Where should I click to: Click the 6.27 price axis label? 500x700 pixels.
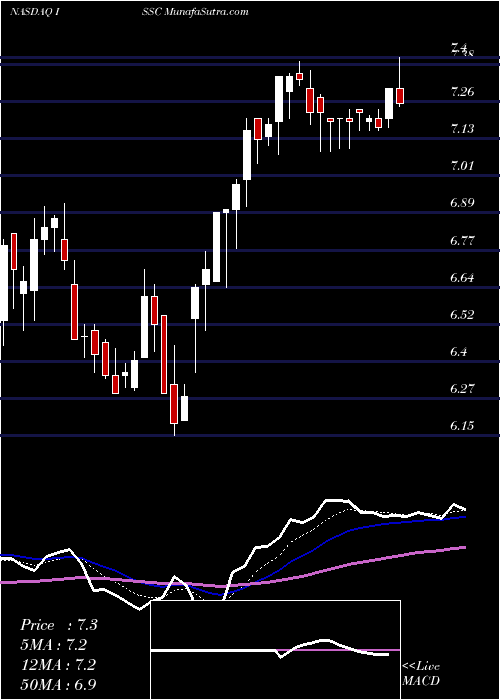[462, 389]
